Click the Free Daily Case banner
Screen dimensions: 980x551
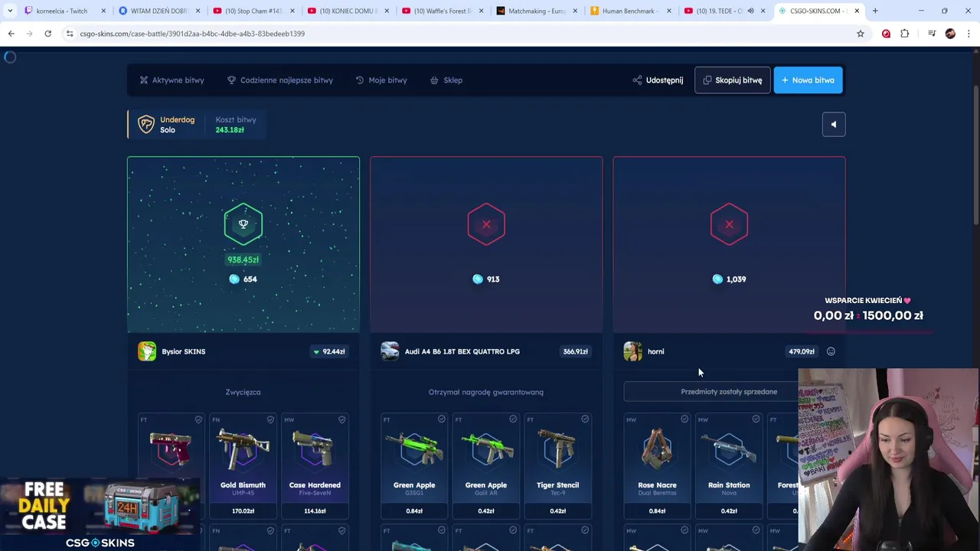(x=100, y=515)
